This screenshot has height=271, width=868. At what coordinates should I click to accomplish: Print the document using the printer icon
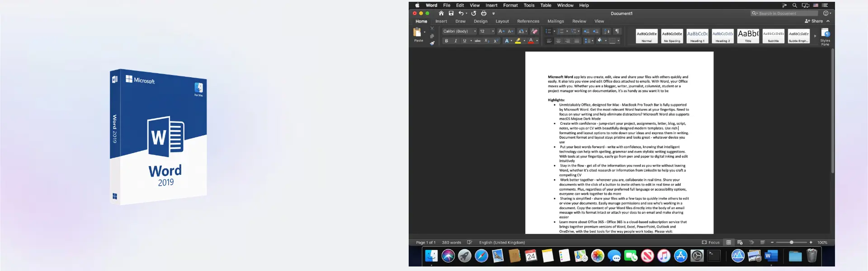pyautogui.click(x=484, y=13)
